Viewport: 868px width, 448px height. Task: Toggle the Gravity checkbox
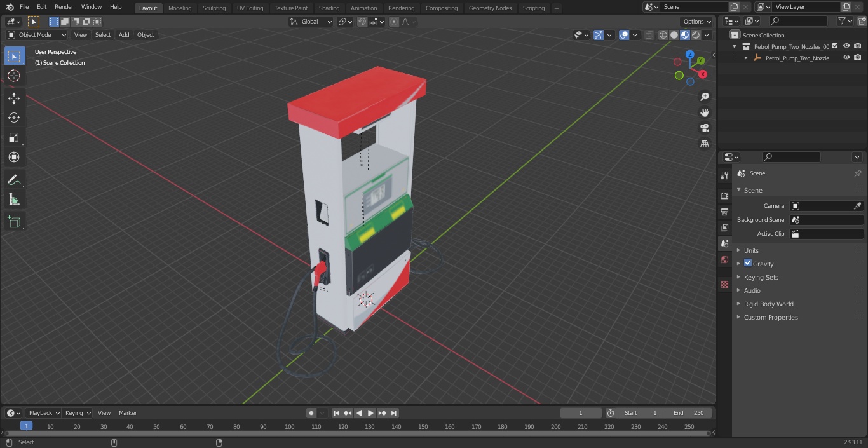pos(748,263)
